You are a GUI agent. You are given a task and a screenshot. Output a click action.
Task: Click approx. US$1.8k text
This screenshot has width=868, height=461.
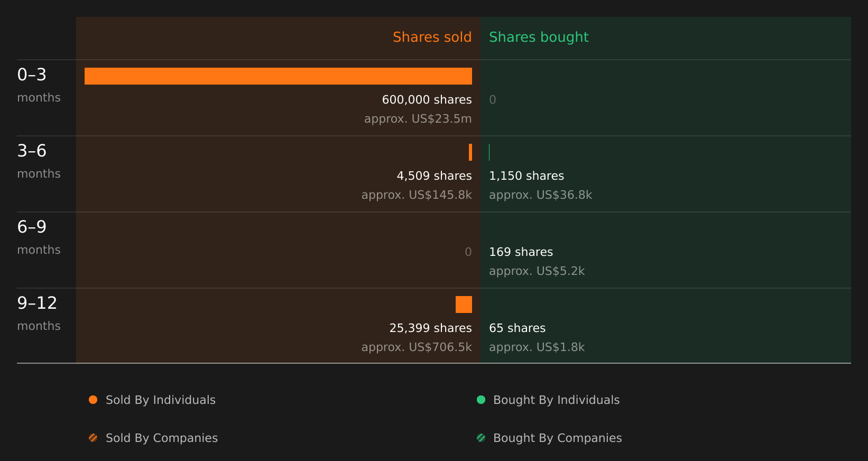click(537, 347)
